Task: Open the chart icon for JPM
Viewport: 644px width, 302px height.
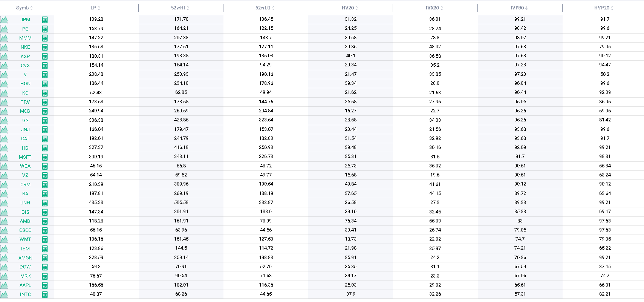Action: (x=4, y=20)
